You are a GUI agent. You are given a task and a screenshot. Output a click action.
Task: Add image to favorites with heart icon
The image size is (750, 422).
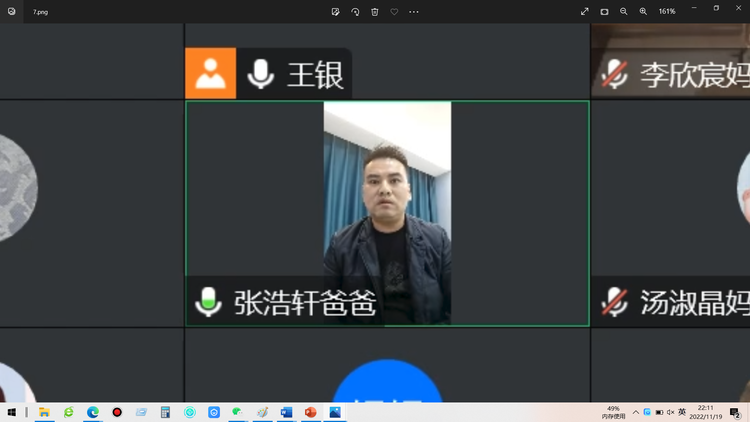[x=394, y=11]
